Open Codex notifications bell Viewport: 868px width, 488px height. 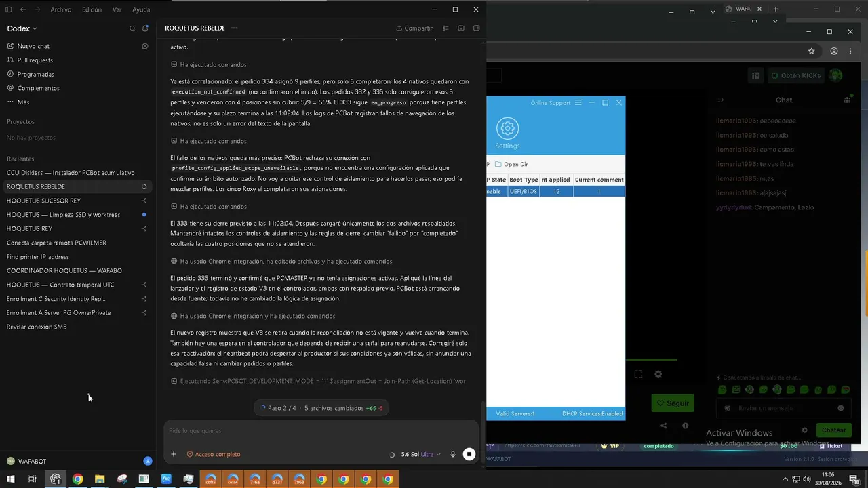coord(145,28)
